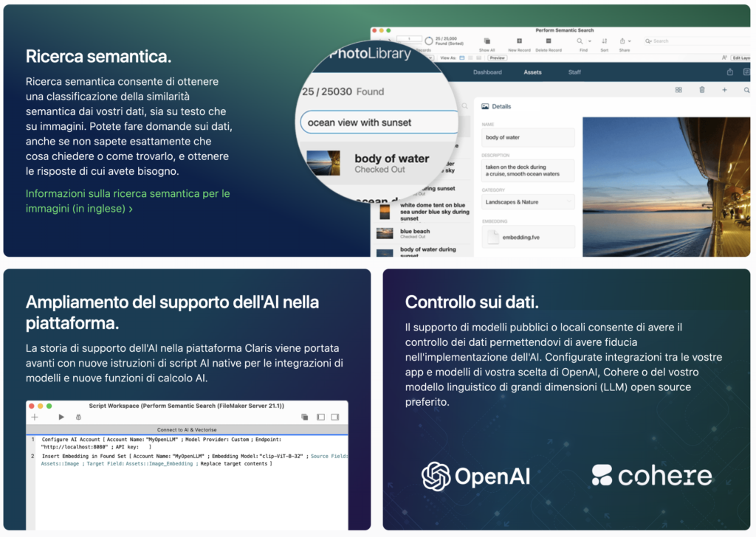This screenshot has width=756, height=537.
Task: Click the embedding.fve file name
Action: [x=520, y=238]
